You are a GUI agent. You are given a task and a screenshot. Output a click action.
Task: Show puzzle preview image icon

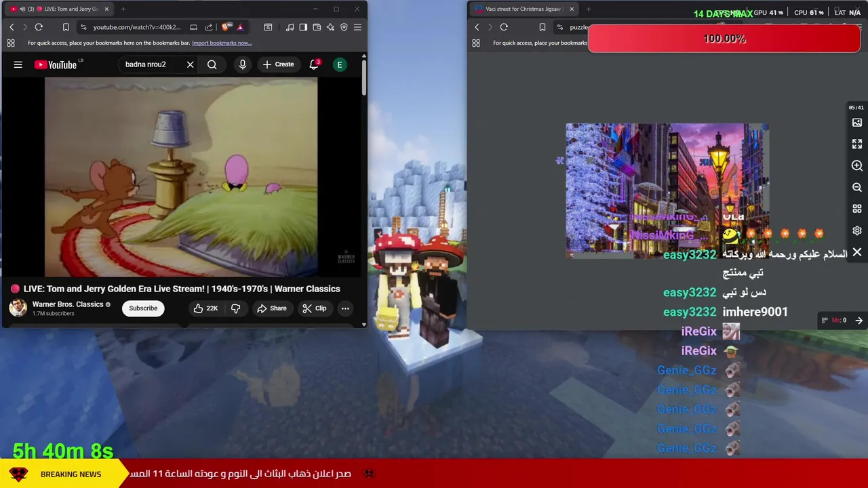tap(857, 123)
